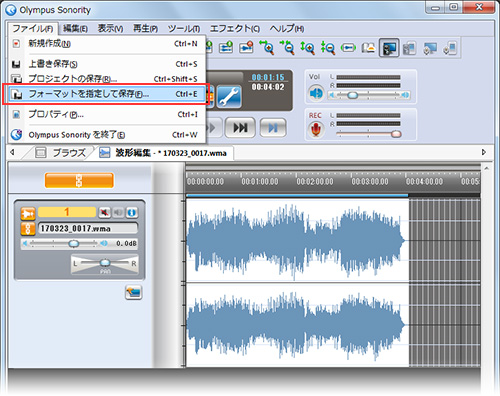Mute track 1 with the mute icon
This screenshot has height=396, width=500.
click(x=105, y=212)
